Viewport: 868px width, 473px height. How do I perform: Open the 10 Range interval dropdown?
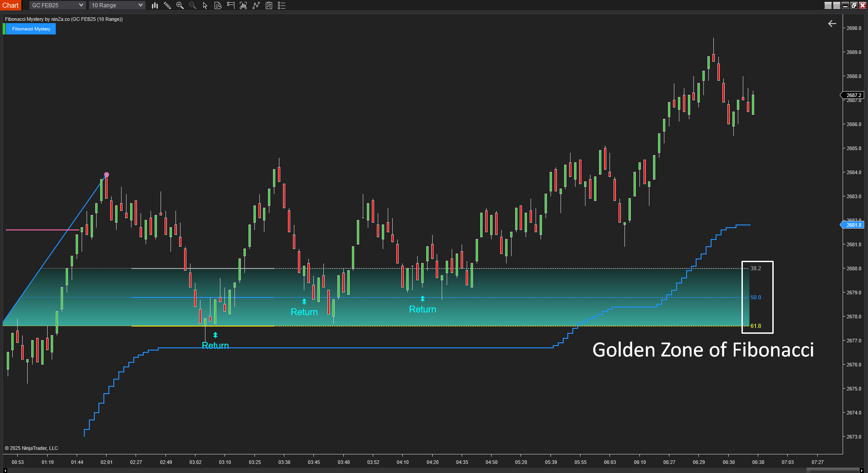click(x=117, y=5)
